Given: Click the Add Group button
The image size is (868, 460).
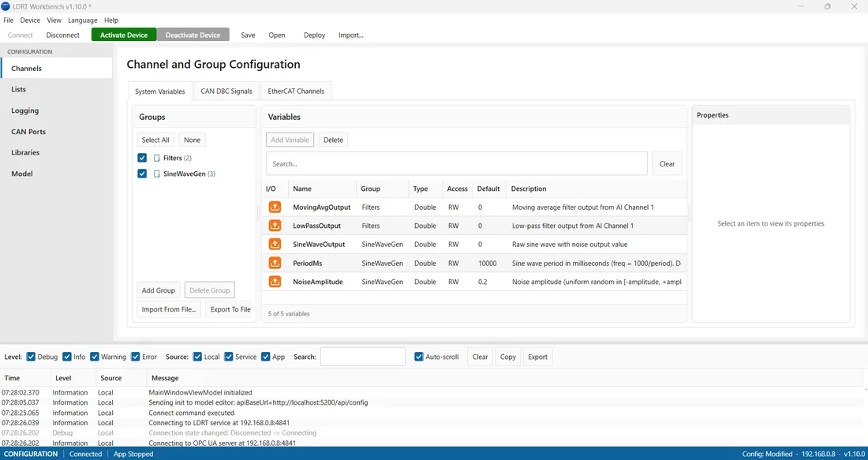Looking at the screenshot, I should coord(159,290).
